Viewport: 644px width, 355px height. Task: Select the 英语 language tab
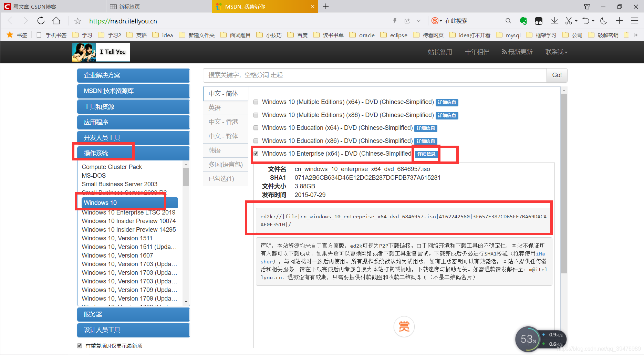pyautogui.click(x=226, y=108)
